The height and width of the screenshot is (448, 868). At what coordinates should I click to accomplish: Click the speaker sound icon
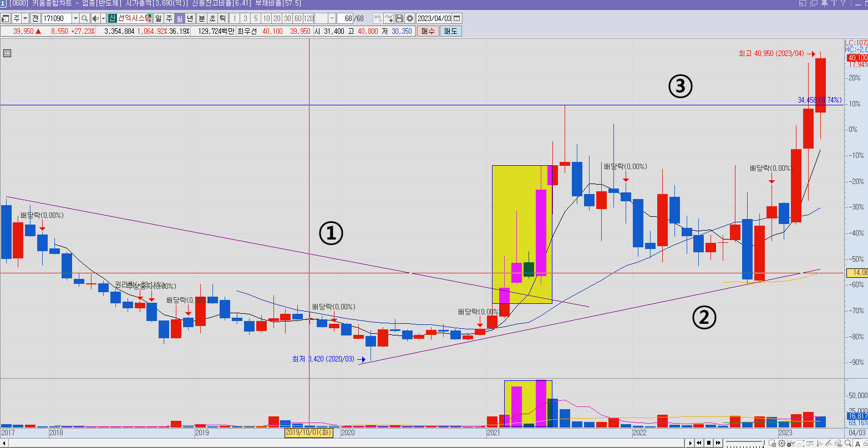(x=95, y=18)
